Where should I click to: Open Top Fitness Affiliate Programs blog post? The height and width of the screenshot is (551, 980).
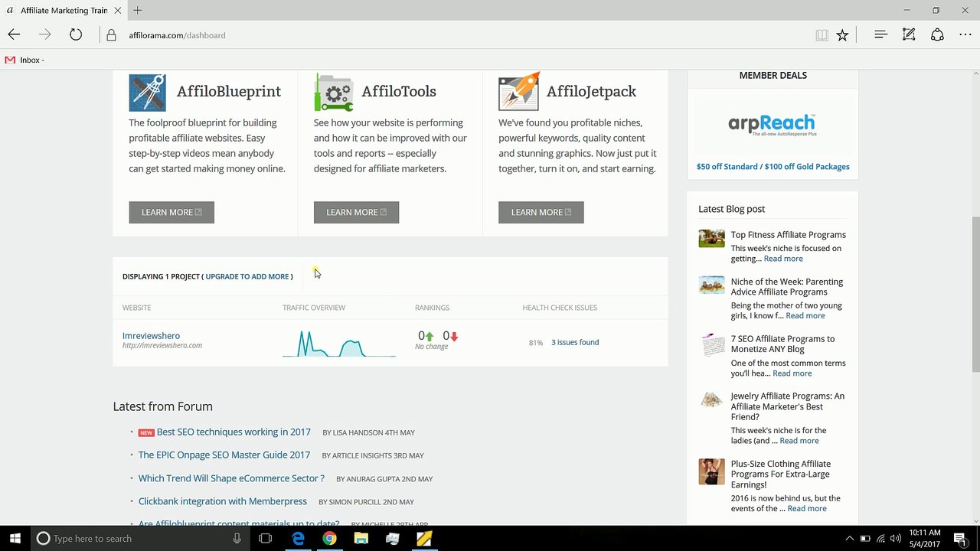[x=789, y=235]
